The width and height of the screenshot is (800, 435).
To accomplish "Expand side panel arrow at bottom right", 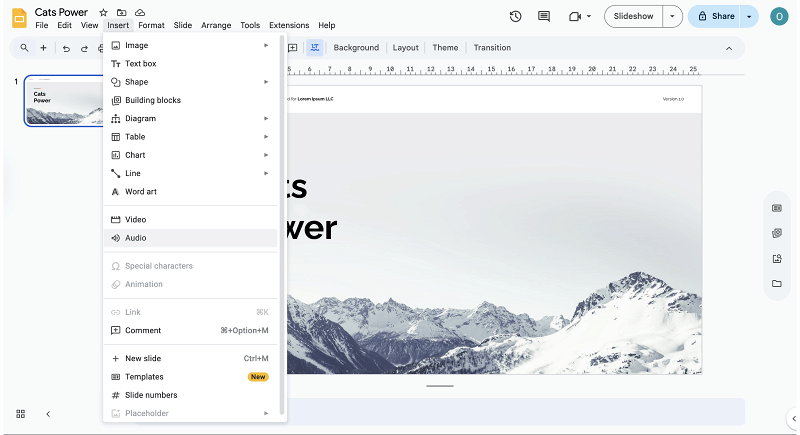I will point(793,418).
